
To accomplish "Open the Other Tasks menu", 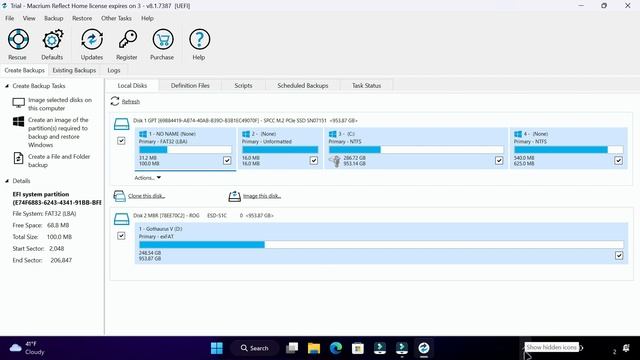I will (x=116, y=18).
